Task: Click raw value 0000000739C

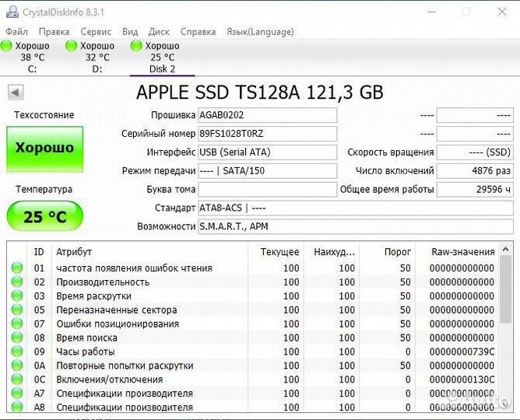Action: pos(462,352)
